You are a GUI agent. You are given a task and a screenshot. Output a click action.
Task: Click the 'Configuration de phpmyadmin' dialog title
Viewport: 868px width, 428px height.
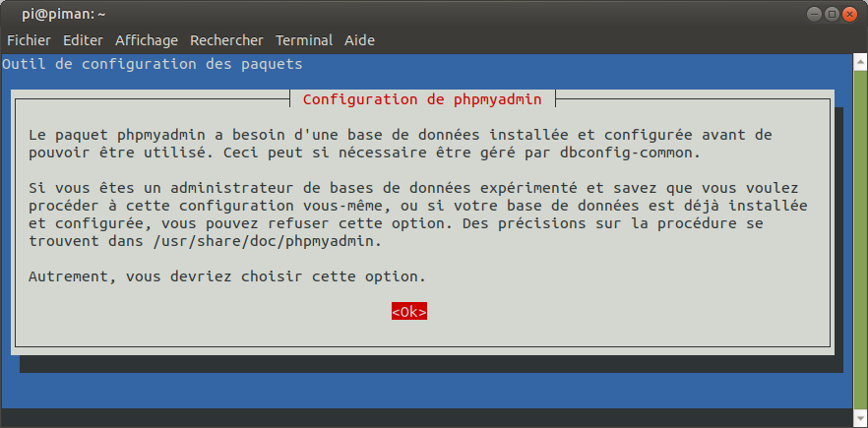pyautogui.click(x=422, y=99)
